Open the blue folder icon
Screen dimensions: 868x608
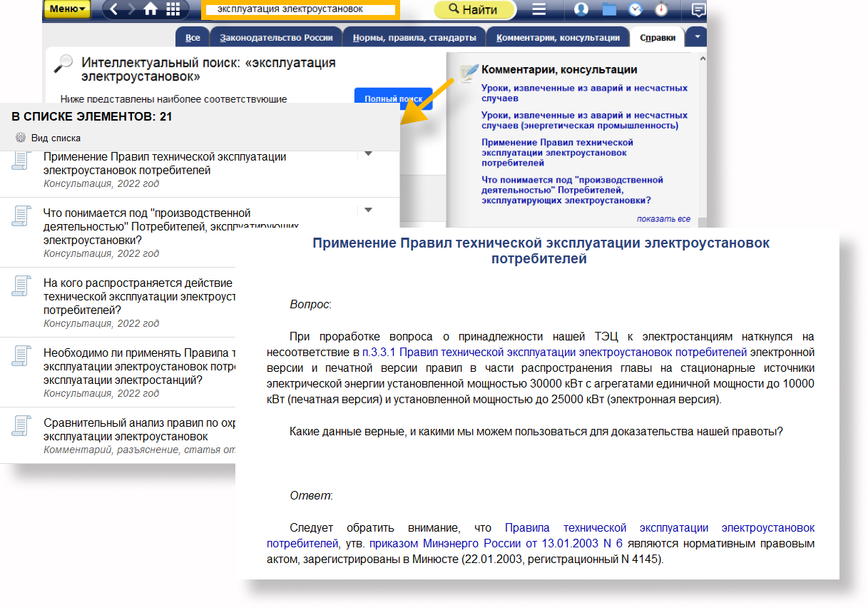609,9
